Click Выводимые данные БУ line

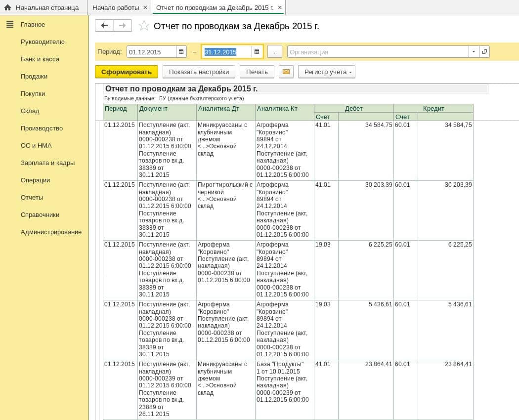click(174, 98)
